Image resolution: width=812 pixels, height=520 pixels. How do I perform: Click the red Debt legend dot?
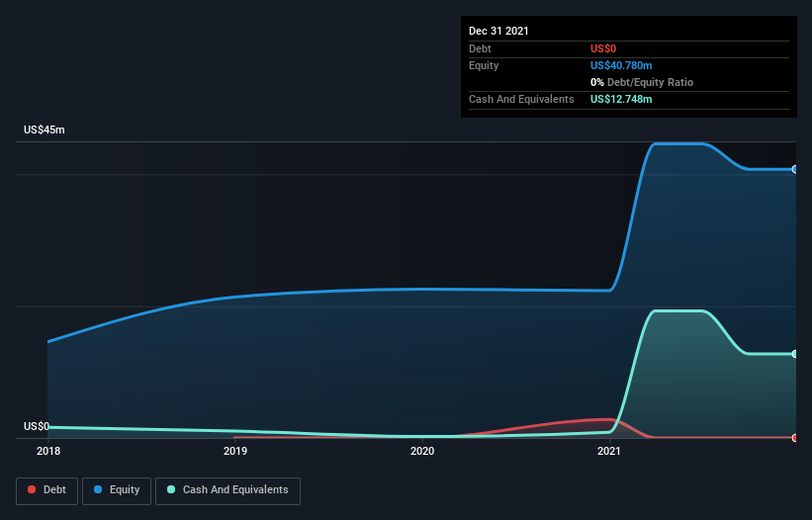click(32, 489)
